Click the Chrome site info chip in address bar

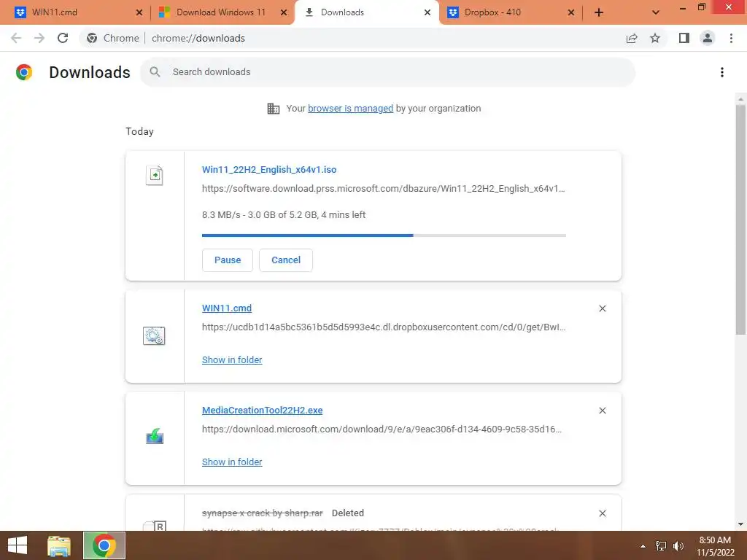click(x=113, y=38)
